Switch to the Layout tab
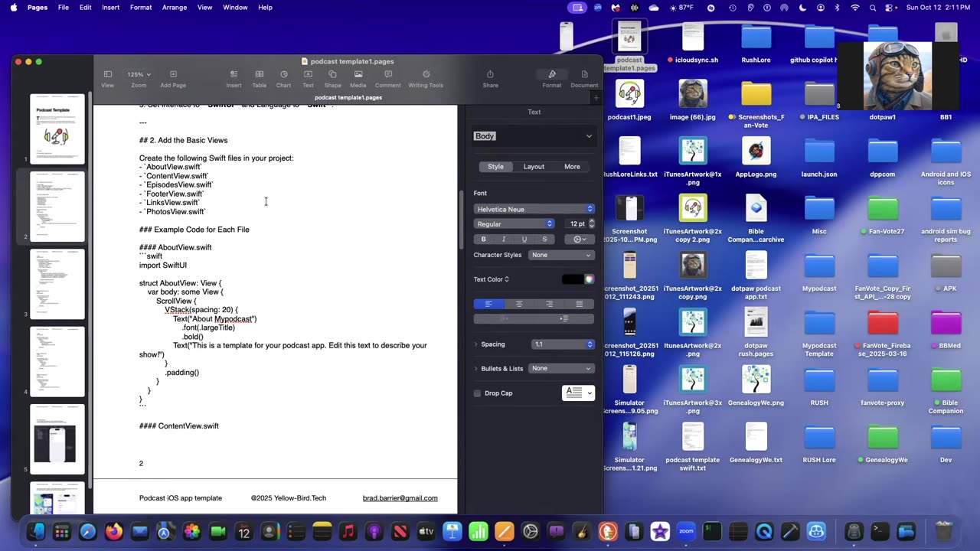The height and width of the screenshot is (551, 980). (x=534, y=167)
